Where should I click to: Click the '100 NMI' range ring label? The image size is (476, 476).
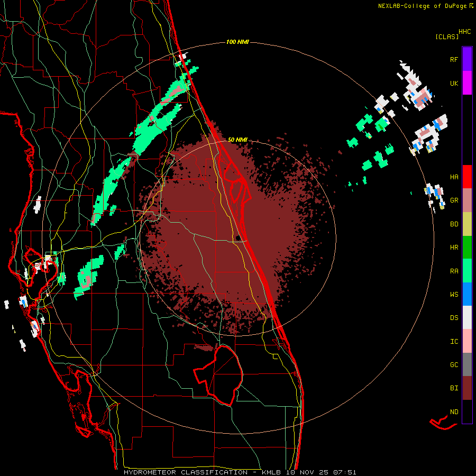tap(237, 42)
